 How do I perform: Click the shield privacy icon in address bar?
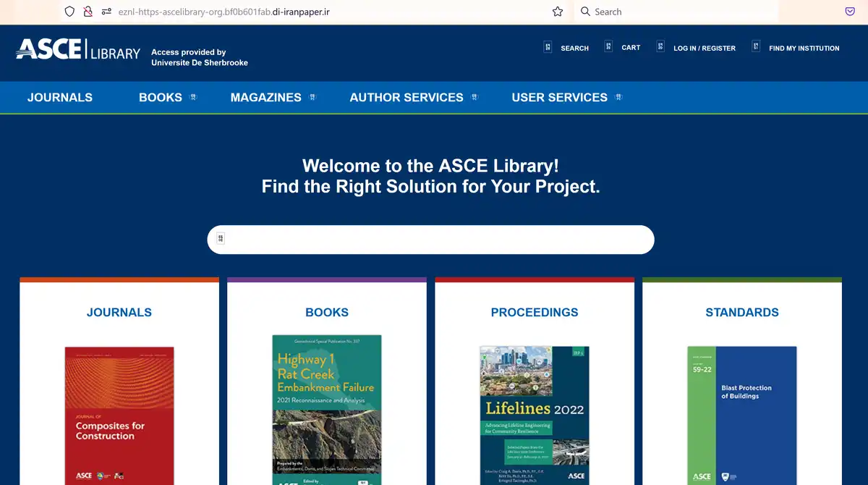coord(69,12)
